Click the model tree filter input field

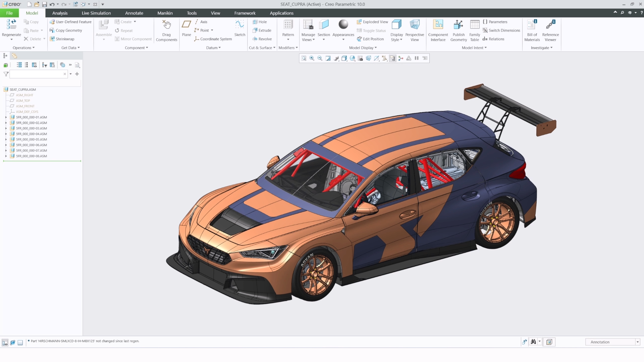coord(39,74)
